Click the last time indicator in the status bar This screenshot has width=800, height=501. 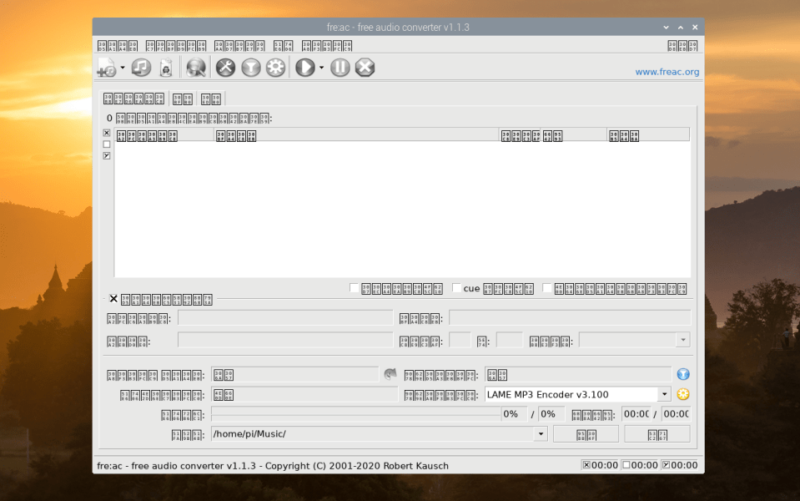(680, 465)
